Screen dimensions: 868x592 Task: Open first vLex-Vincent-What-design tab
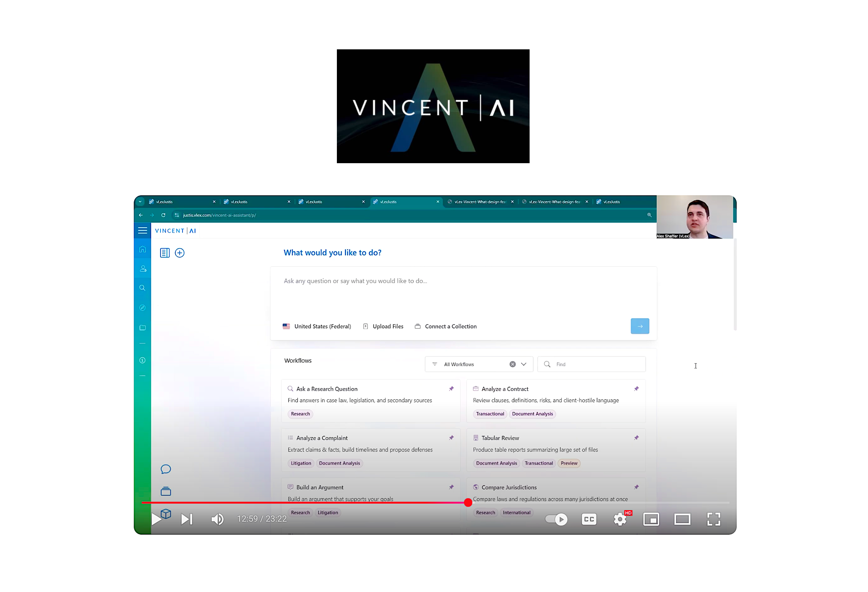click(x=481, y=202)
